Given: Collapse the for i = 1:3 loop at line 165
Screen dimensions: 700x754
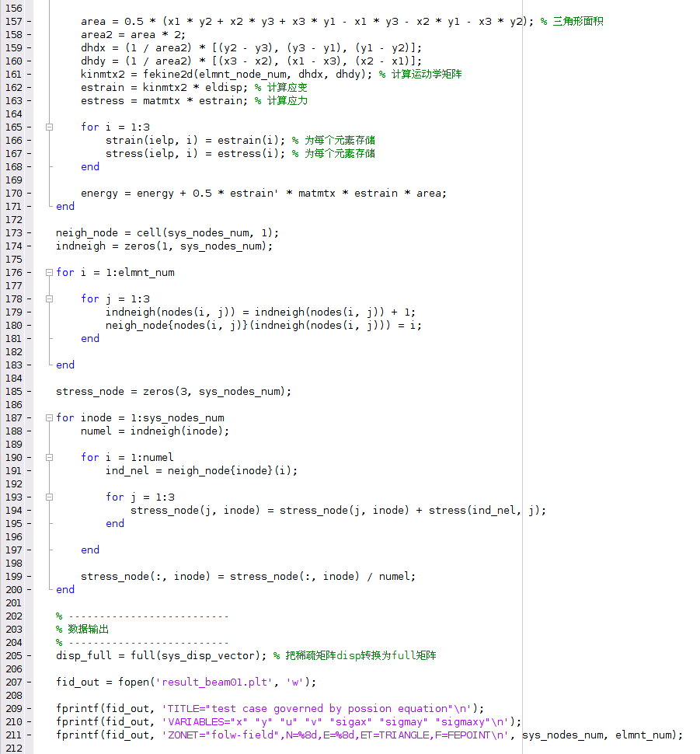Looking at the screenshot, I should tap(49, 127).
